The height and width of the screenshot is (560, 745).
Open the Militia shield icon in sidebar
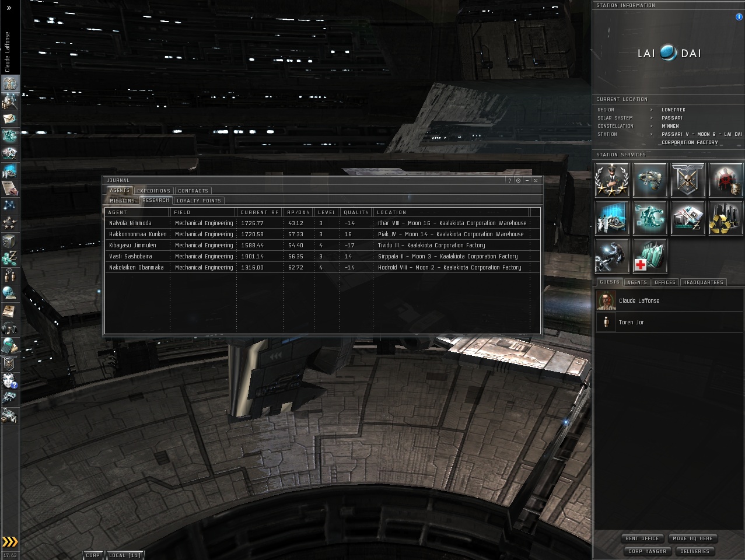pyautogui.click(x=10, y=363)
